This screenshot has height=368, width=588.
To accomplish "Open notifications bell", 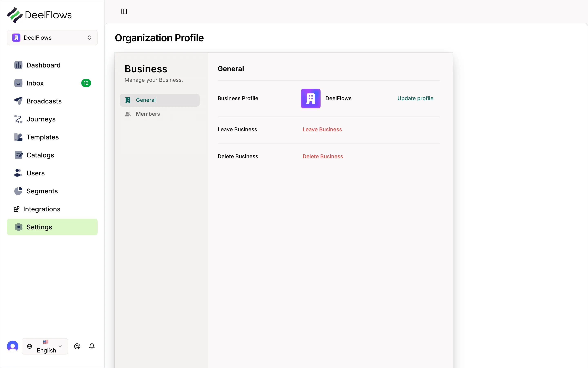I will [92, 346].
